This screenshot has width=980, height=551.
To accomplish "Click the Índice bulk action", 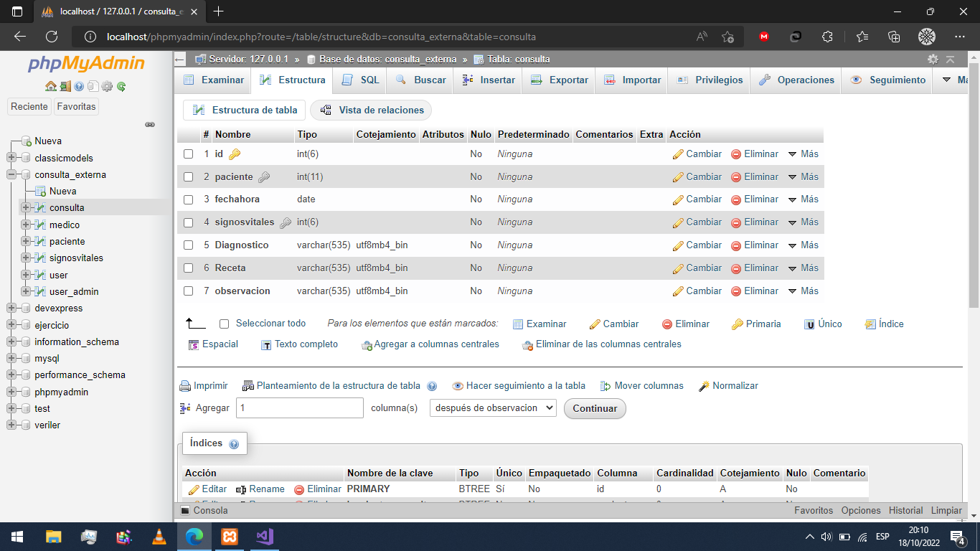I will click(x=885, y=324).
